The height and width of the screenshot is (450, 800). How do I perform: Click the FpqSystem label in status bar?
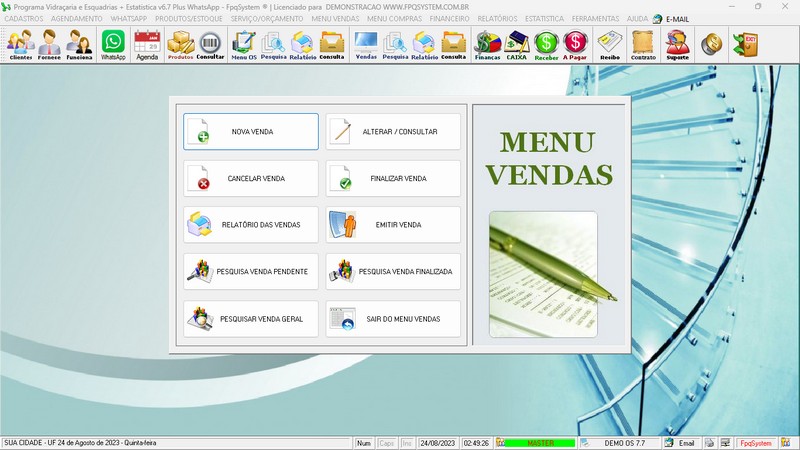pyautogui.click(x=756, y=443)
